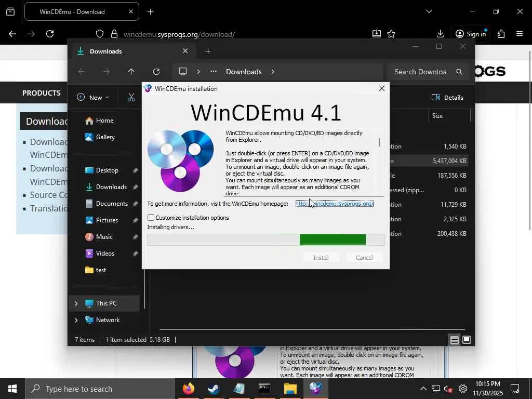Click the WinCDEmu title bar icon
This screenshot has width=532, height=399.
coord(148,88)
